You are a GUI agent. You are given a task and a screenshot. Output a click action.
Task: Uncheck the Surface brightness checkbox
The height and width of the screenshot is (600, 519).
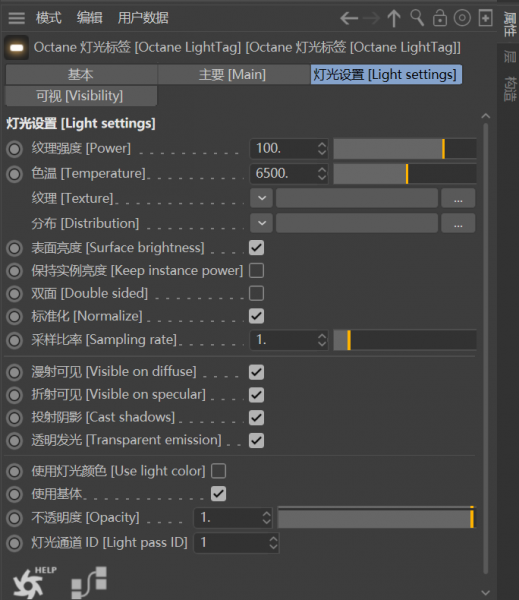click(x=256, y=248)
